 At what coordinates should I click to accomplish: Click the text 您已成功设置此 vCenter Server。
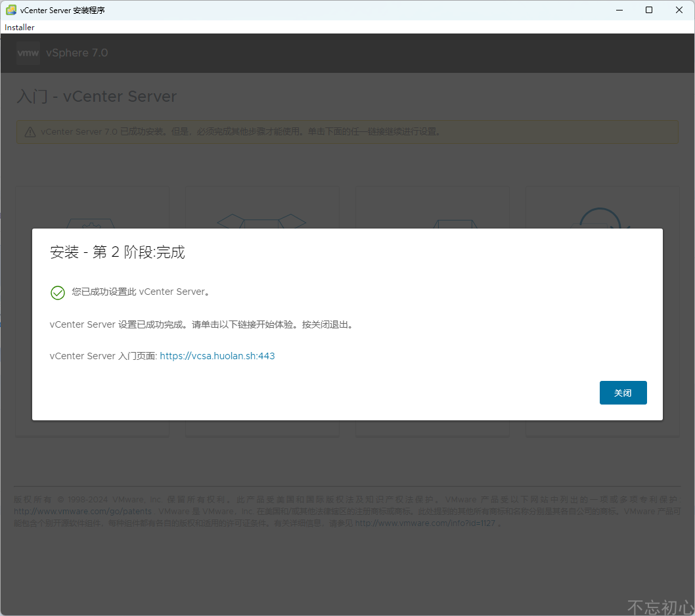point(141,292)
